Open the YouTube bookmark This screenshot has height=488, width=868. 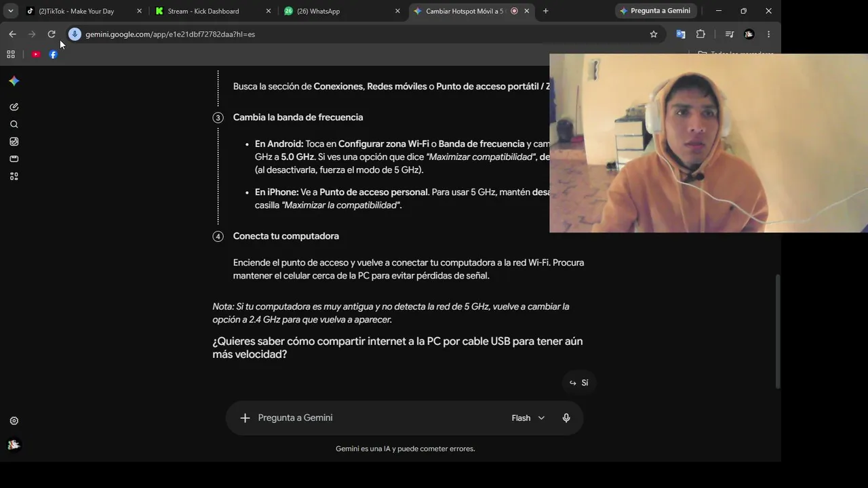tap(36, 54)
